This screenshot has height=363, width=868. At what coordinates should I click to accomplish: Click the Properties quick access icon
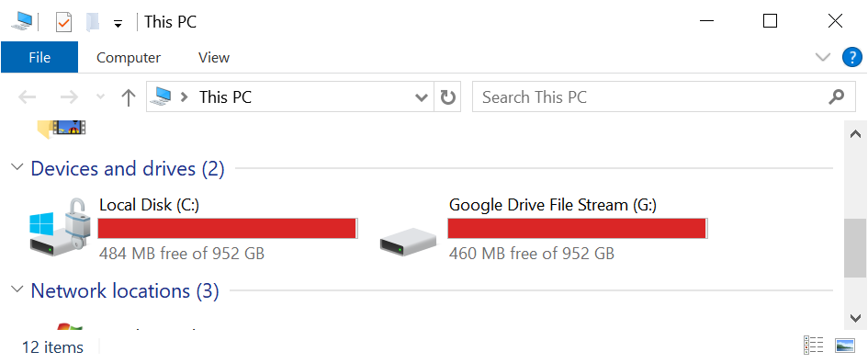click(x=64, y=22)
